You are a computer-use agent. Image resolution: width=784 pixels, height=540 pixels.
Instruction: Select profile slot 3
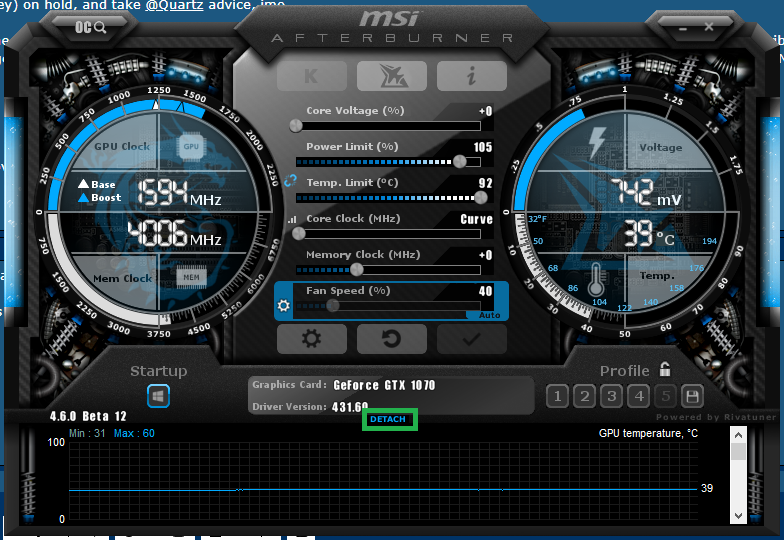(612, 396)
